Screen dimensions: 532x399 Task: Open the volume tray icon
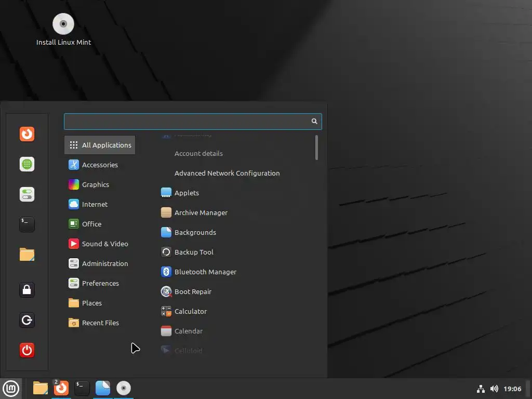[494, 389]
